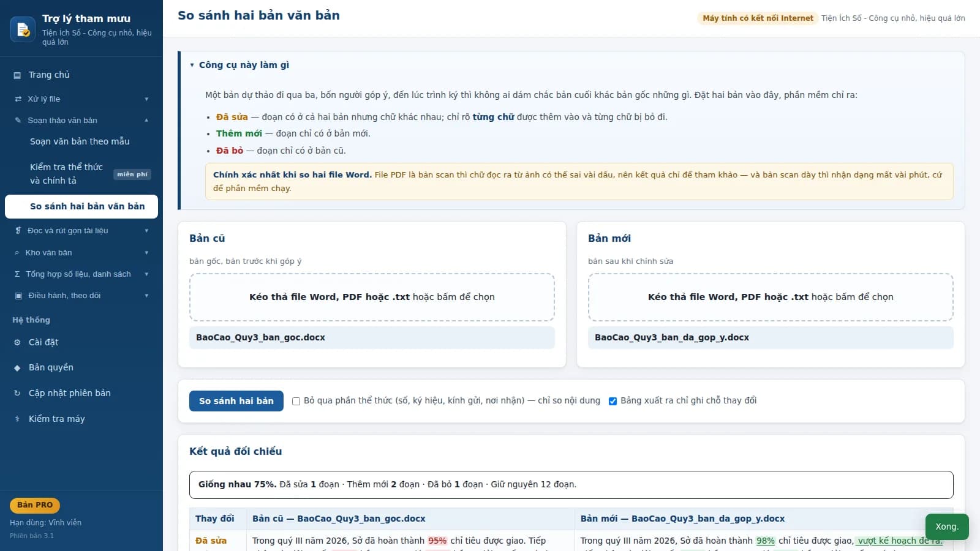Click the Kho văn bản search icon
The width and height of the screenshot is (980, 551).
coord(17,253)
